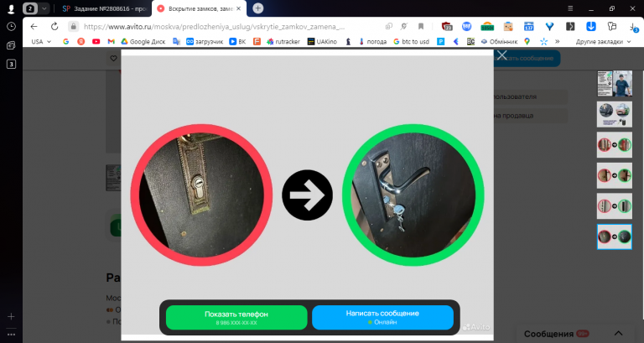644x343 pixels.
Task: Select the first gallery thumbnail with man photo
Action: 615,83
